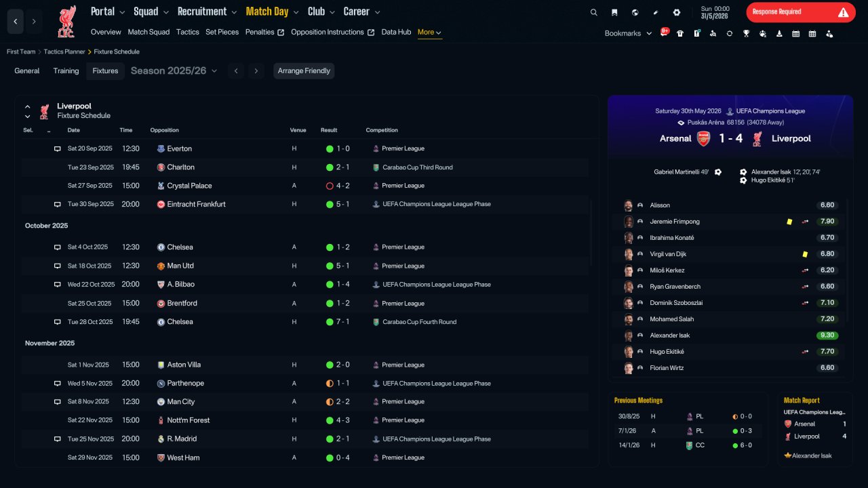868x488 pixels.
Task: Click the First Team breadcrumb
Action: pos(21,52)
